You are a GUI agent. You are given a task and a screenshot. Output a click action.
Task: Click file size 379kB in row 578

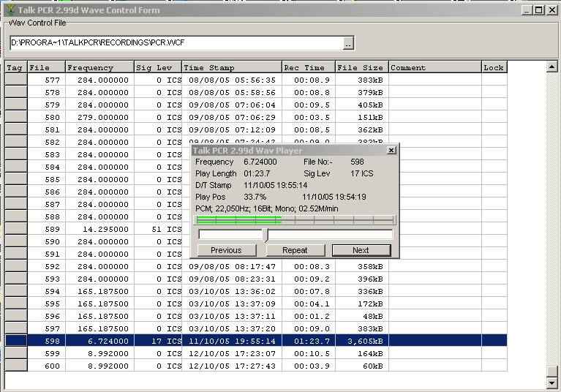click(x=362, y=92)
